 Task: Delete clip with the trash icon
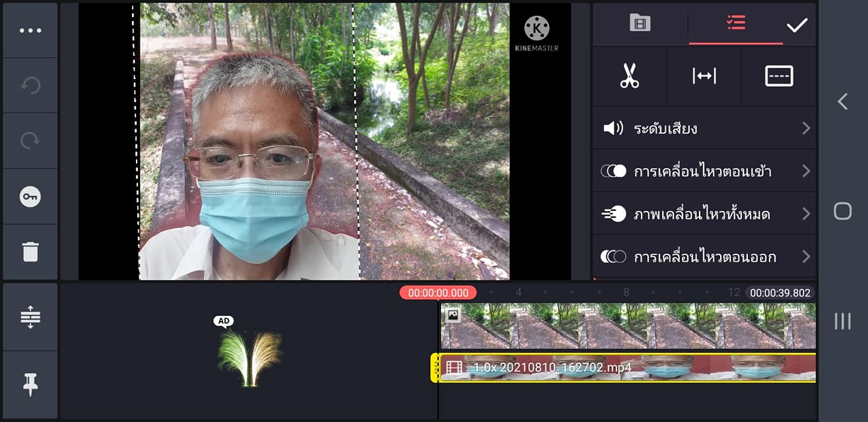(30, 252)
